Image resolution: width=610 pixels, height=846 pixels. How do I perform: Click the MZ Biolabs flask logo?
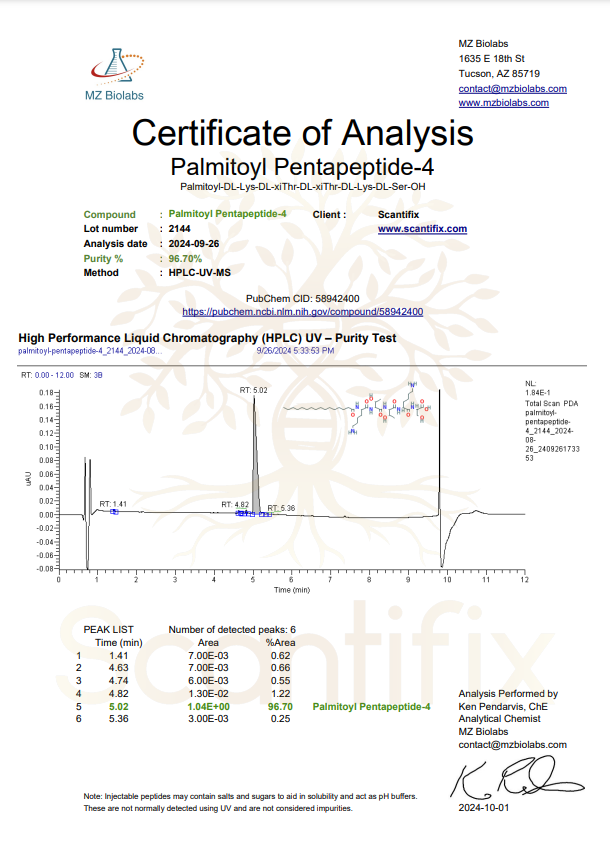112,64
